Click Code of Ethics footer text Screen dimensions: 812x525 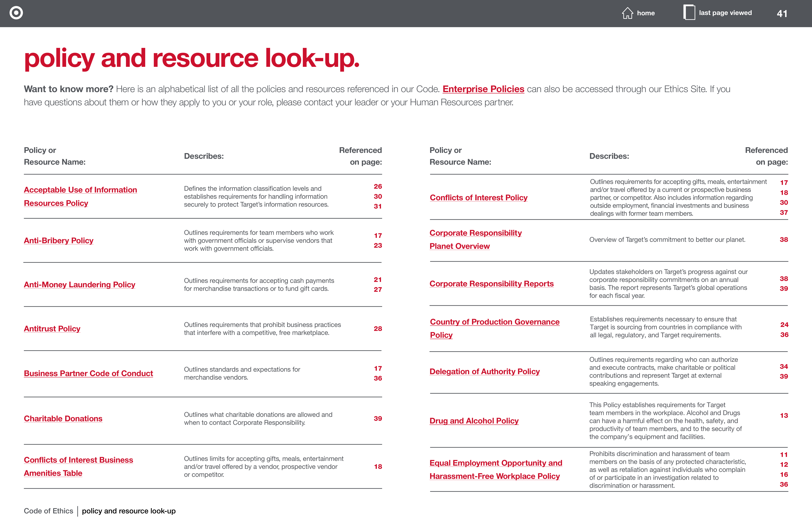48,511
